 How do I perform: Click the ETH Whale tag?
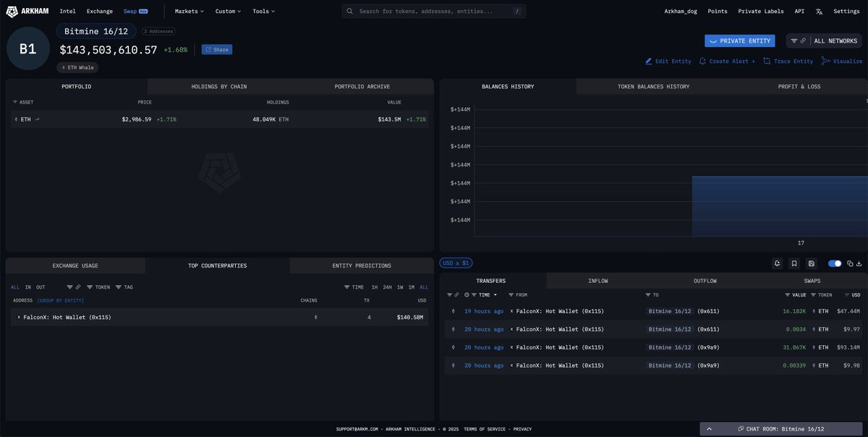point(77,67)
